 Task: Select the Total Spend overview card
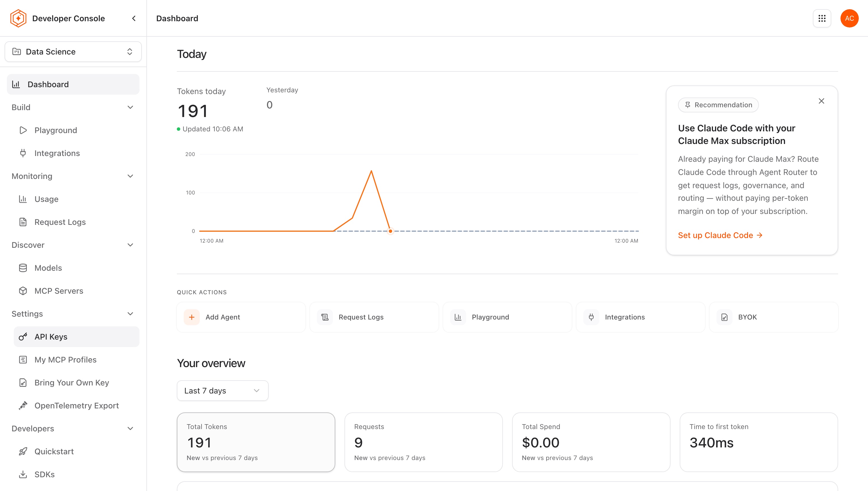tap(591, 442)
